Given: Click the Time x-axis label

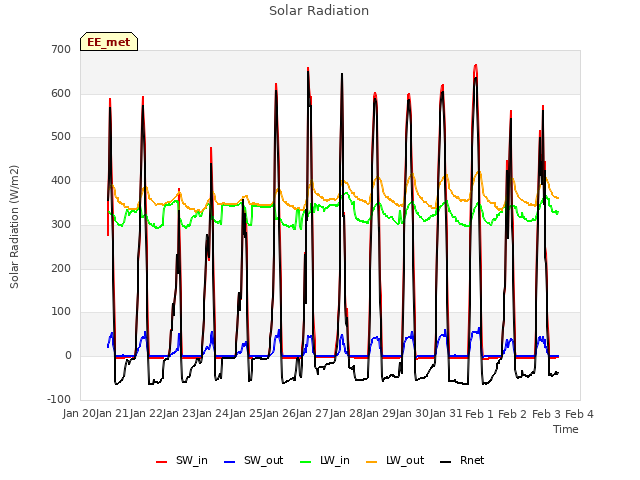Looking at the screenshot, I should [566, 429].
